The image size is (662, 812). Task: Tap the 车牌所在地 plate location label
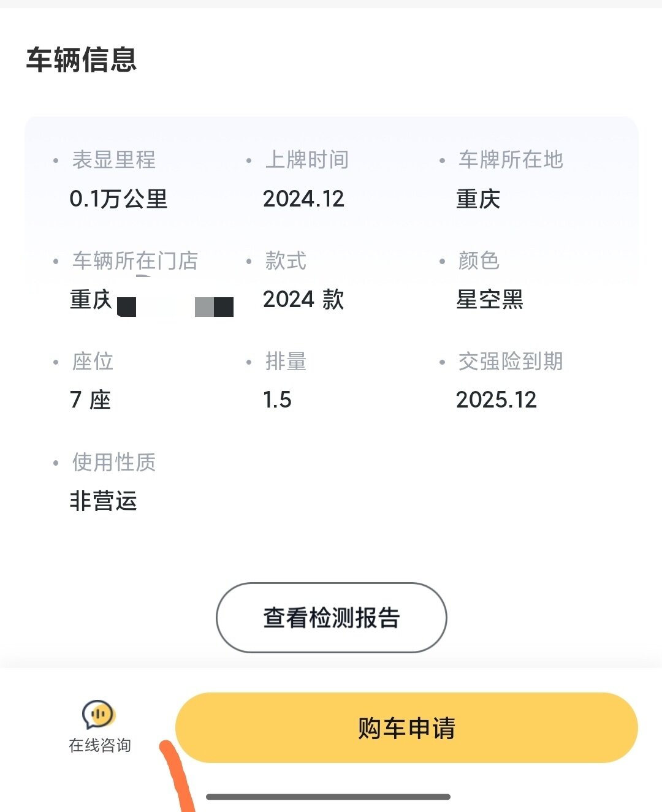tap(511, 159)
